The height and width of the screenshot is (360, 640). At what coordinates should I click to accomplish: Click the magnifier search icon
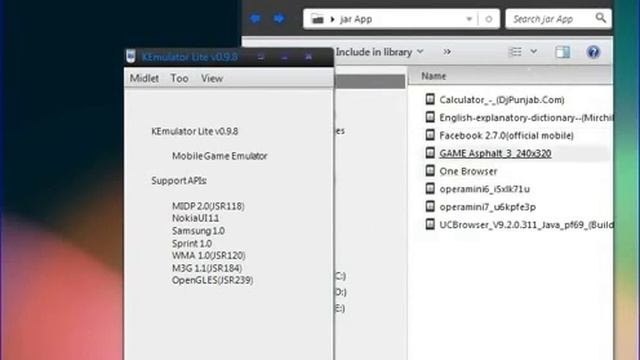pos(601,18)
